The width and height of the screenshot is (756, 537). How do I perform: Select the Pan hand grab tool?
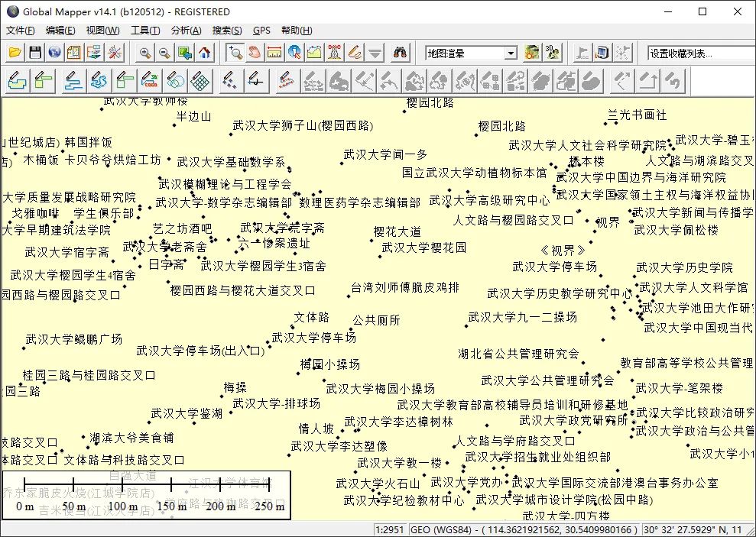(255, 53)
